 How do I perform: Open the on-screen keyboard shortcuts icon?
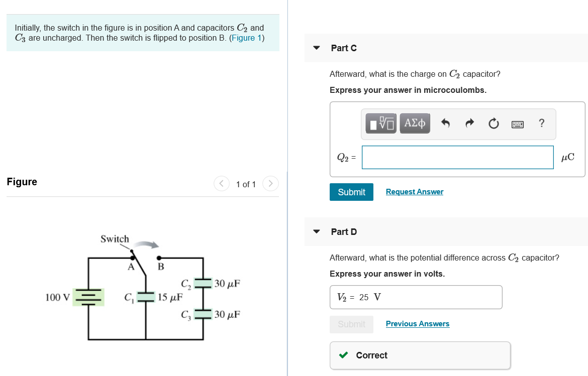[x=518, y=123]
